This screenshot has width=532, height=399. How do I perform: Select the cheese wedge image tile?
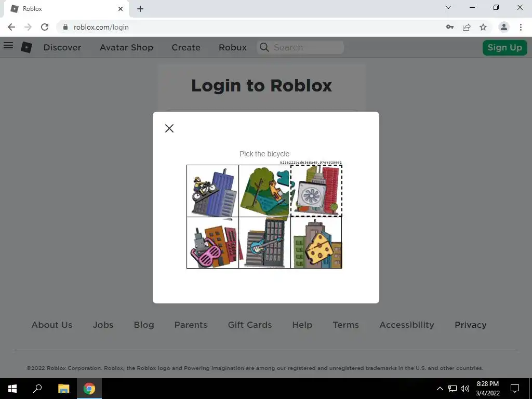316,243
